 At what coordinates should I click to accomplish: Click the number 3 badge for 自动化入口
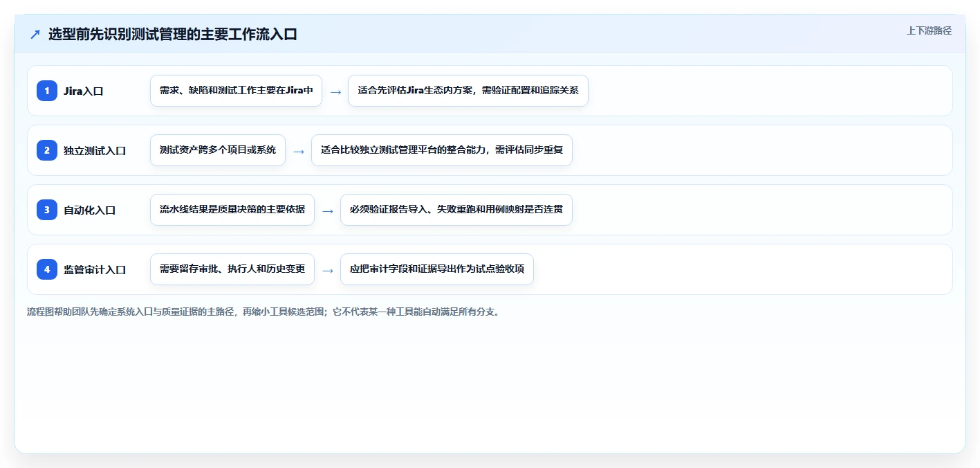pyautogui.click(x=47, y=209)
